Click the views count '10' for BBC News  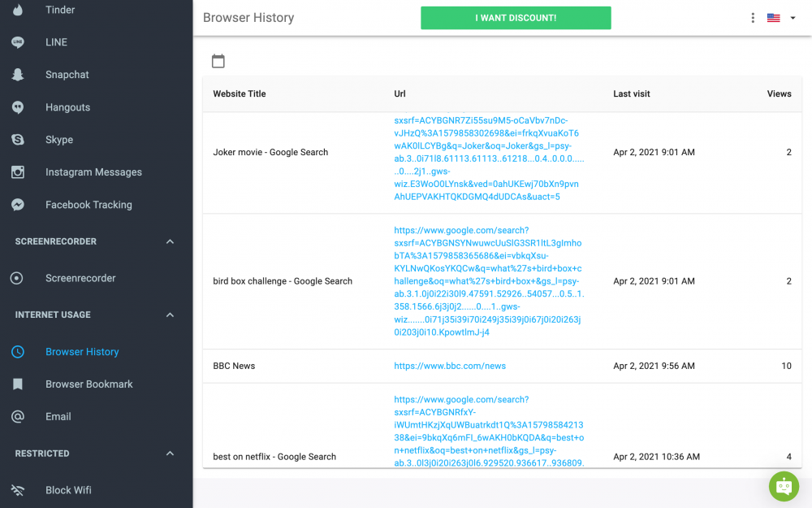pyautogui.click(x=786, y=366)
